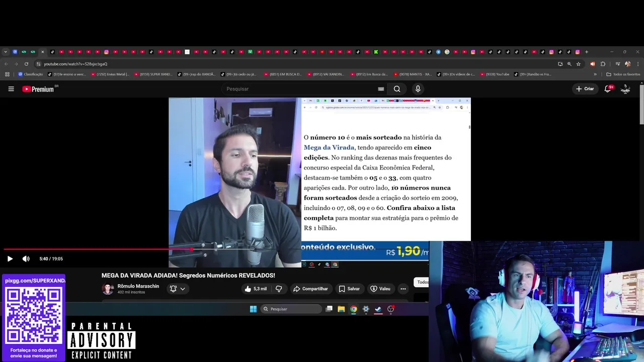Switch to the first pinned blue tab
This screenshot has width=644, height=362.
[15, 52]
